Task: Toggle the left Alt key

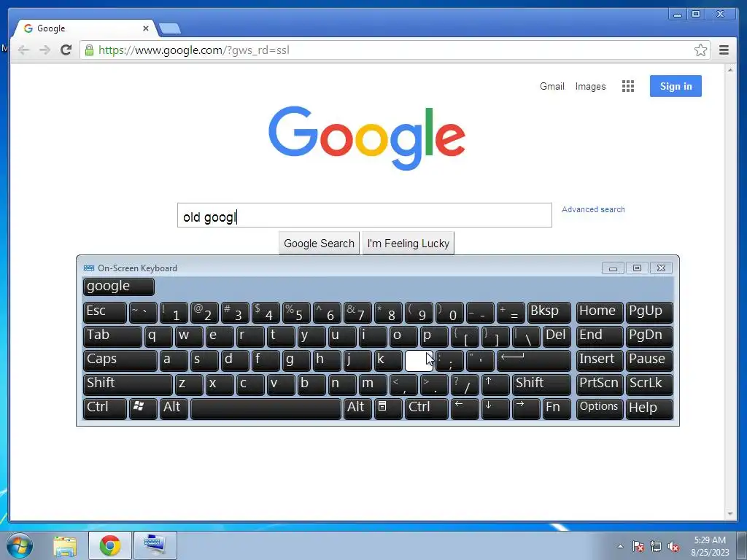Action: (x=174, y=408)
